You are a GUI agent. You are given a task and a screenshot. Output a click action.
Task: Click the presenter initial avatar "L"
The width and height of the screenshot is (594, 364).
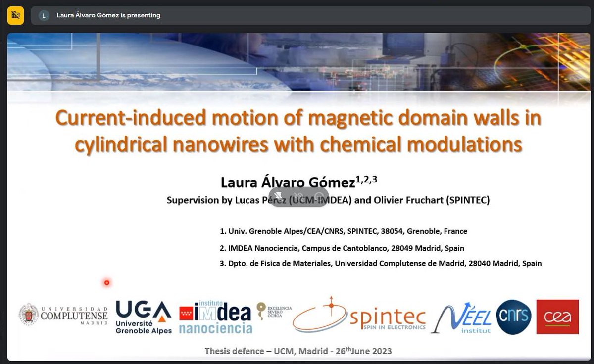44,15
